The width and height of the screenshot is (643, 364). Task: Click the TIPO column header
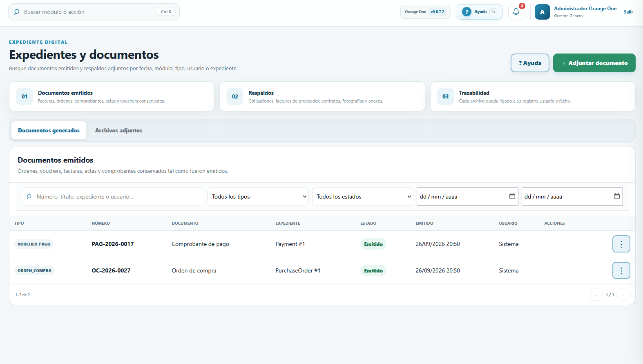19,223
